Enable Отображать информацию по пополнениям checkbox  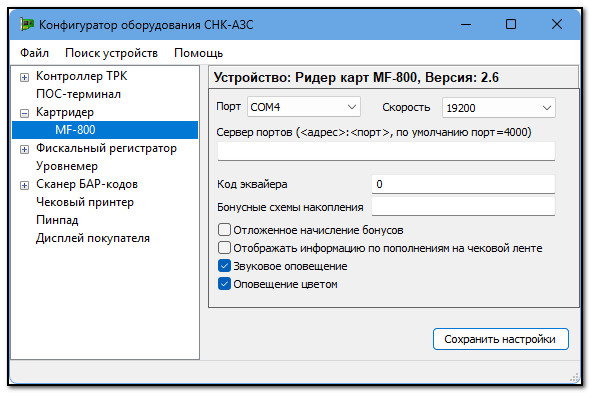224,248
